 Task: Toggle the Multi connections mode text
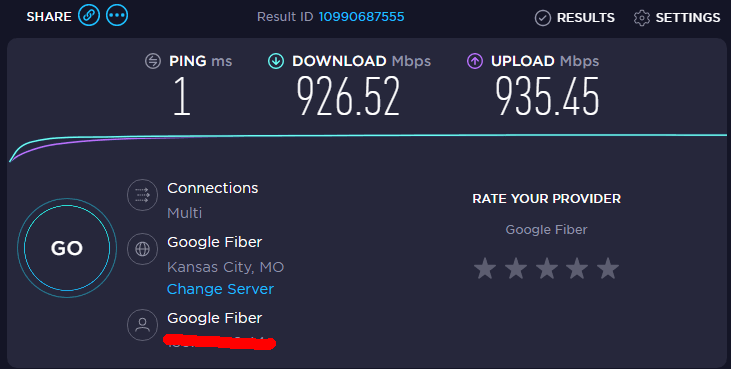pyautogui.click(x=185, y=213)
